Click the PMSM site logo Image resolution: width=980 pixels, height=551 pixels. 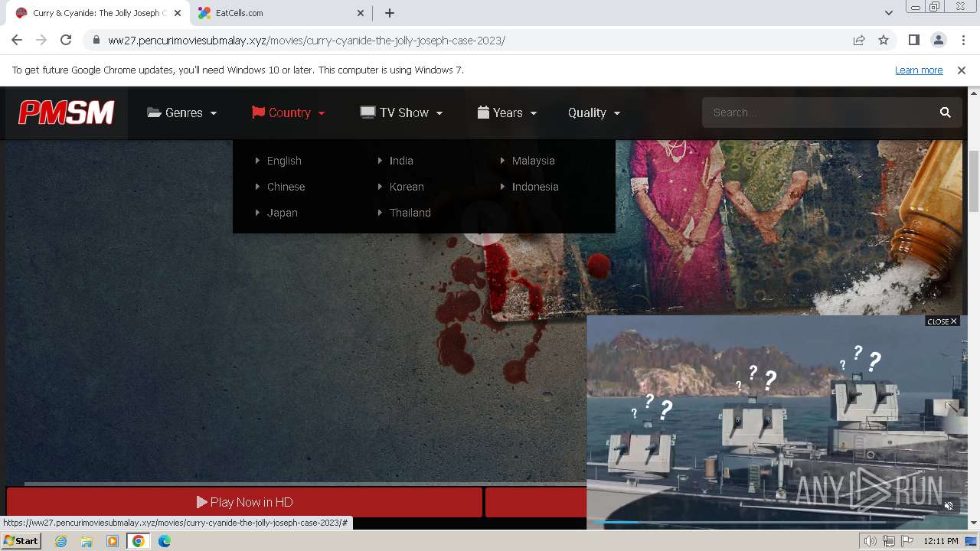click(x=67, y=112)
